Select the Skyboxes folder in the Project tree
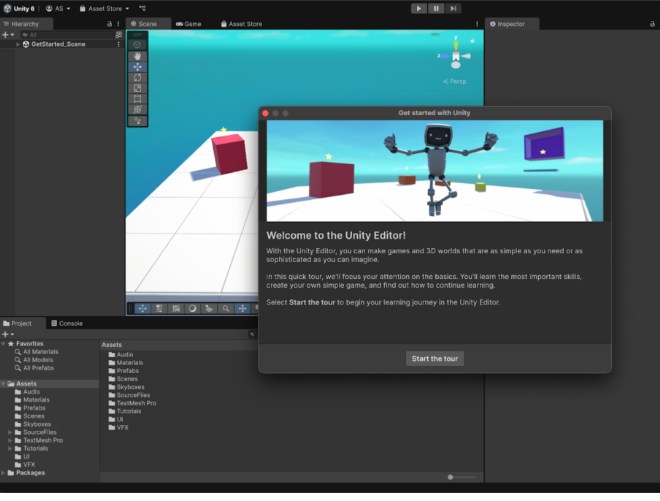The image size is (660, 501). [37, 424]
